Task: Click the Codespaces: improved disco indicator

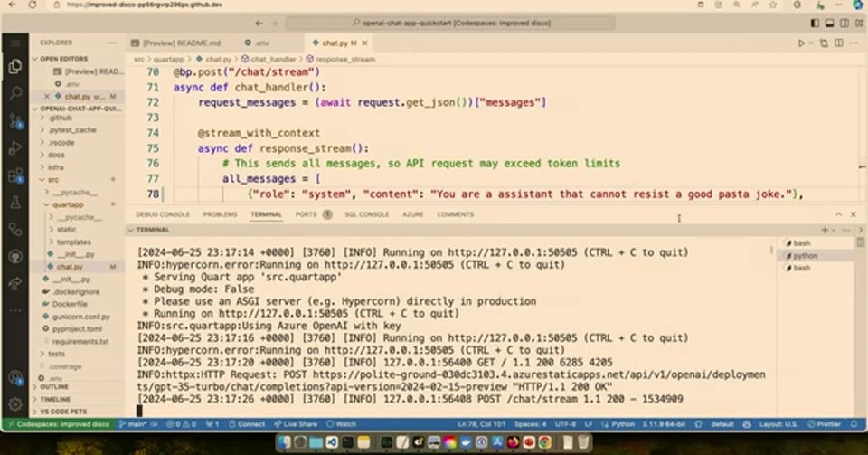Action: tap(59, 424)
